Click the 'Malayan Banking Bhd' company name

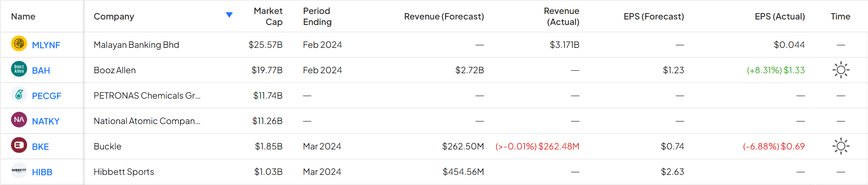pyautogui.click(x=136, y=45)
